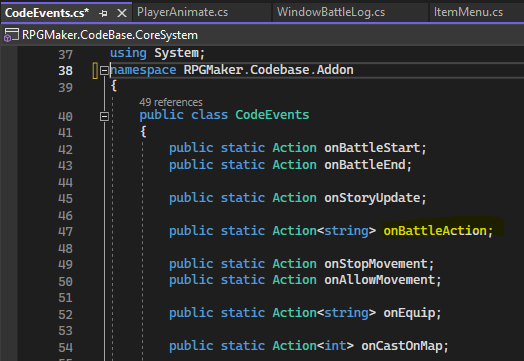This screenshot has height=361, width=524.
Task: Click the project icon beside RPGMaker.CodeBase.CoreSystem
Action: 11,35
